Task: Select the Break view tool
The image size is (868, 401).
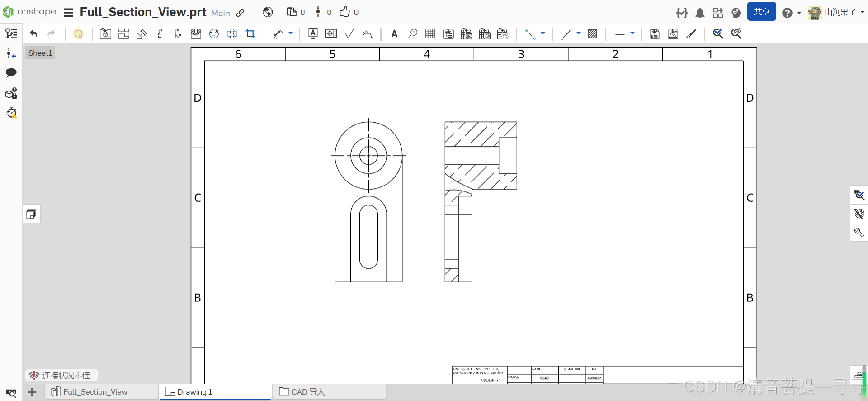Action: pos(232,33)
